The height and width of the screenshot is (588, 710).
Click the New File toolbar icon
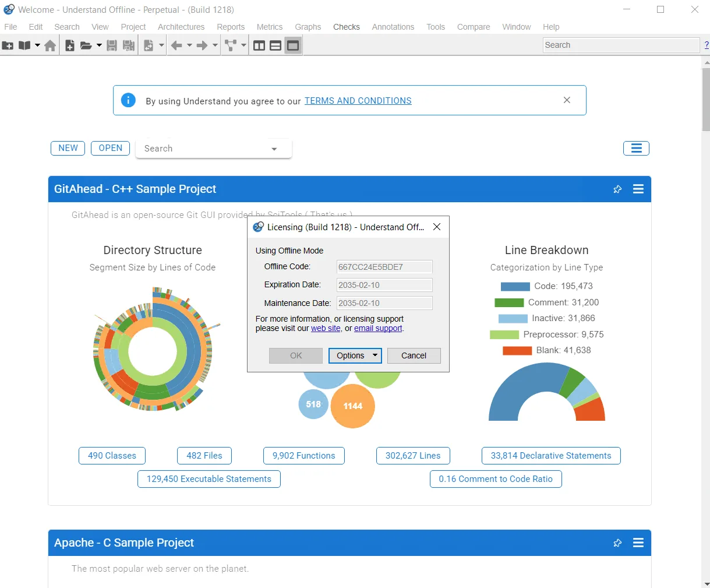(69, 45)
